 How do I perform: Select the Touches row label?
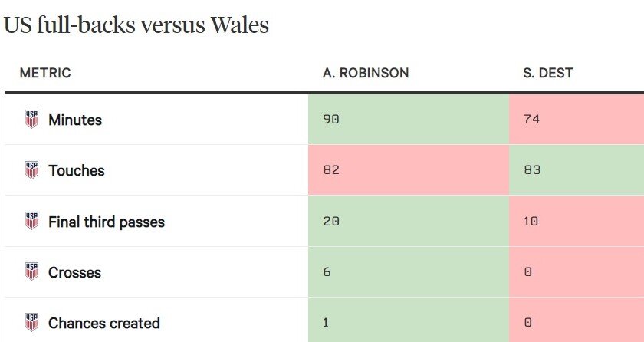(77, 171)
